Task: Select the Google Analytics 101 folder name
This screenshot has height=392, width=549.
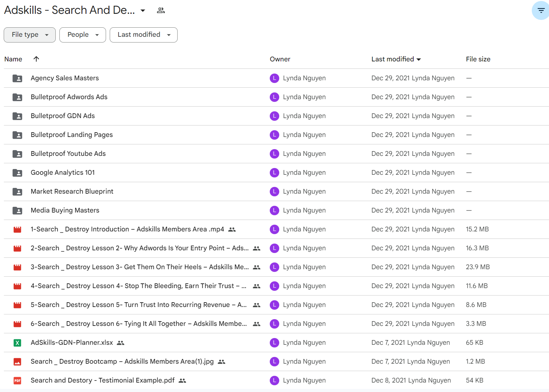Action: coord(63,173)
